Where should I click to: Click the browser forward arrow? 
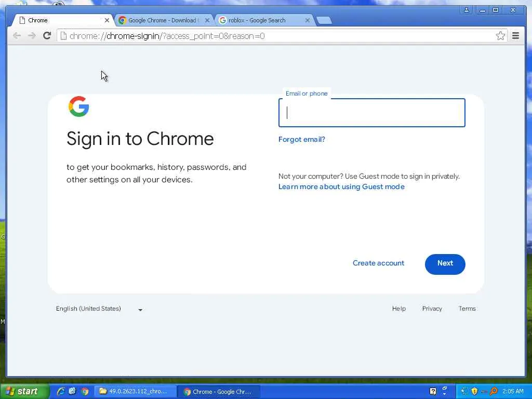click(32, 36)
